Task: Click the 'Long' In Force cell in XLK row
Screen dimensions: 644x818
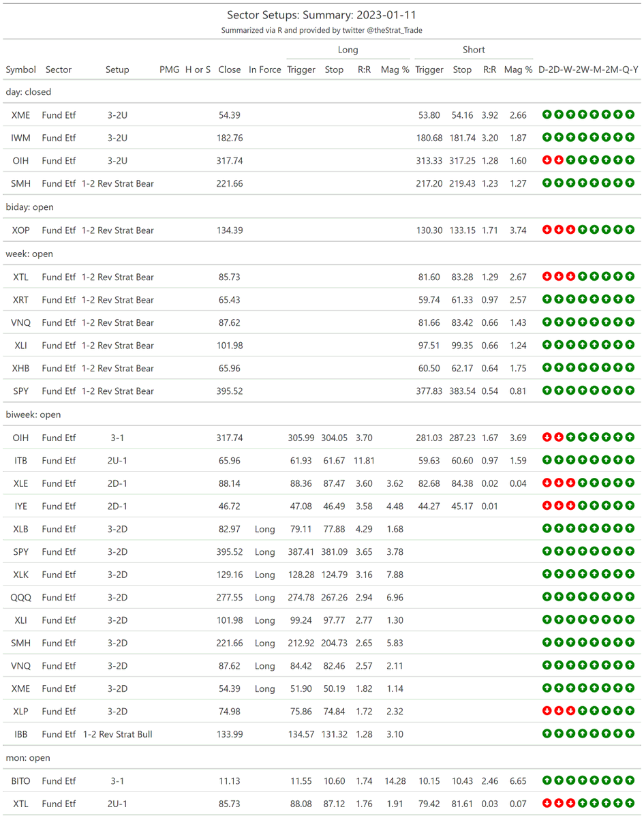Action: (265, 575)
